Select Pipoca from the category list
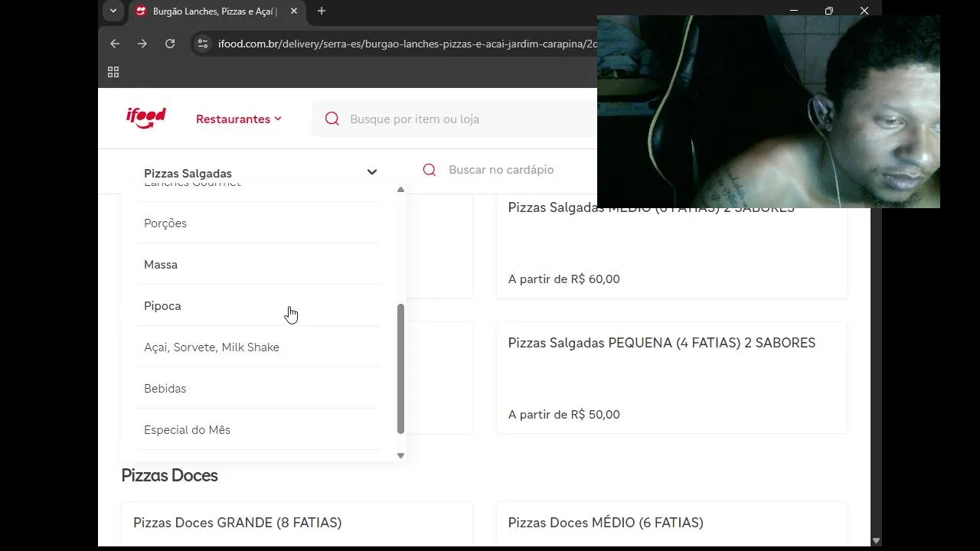Image resolution: width=980 pixels, height=551 pixels. (x=258, y=306)
